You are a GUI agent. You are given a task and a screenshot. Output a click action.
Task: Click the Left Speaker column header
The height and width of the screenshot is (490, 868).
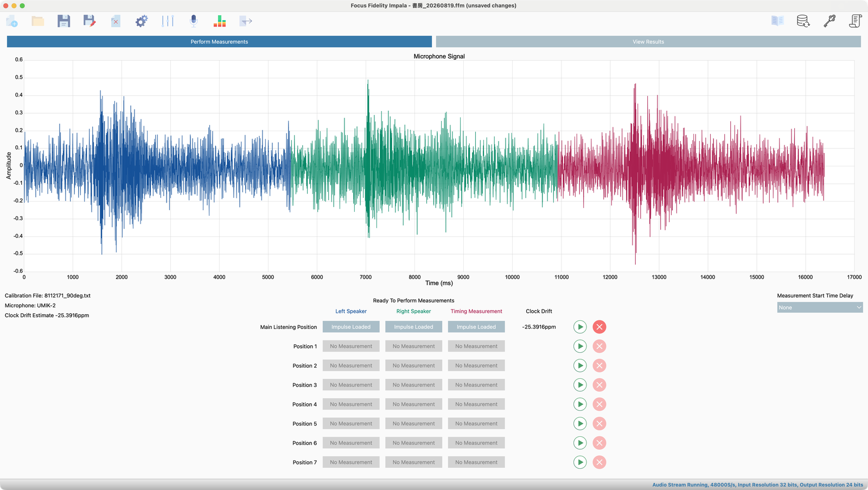click(351, 311)
